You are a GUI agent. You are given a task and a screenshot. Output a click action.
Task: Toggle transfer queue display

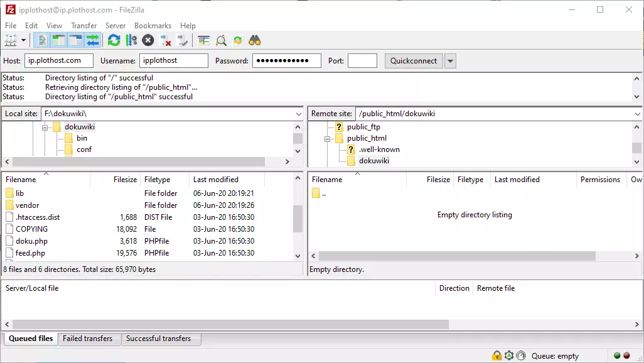coord(93,40)
